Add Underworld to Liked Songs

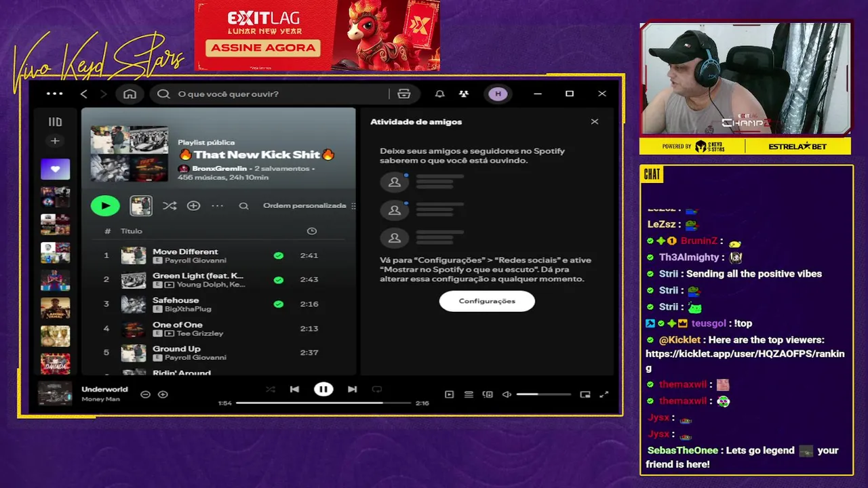click(163, 394)
